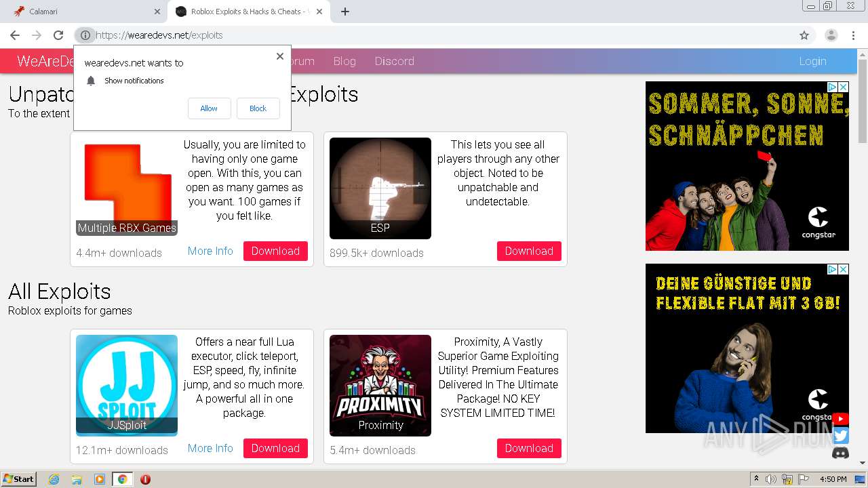The height and width of the screenshot is (488, 868).
Task: Close the Calamari tab
Action: (x=157, y=12)
